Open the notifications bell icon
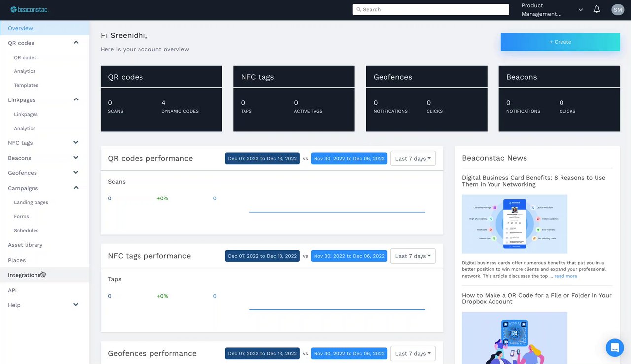 pyautogui.click(x=596, y=9)
